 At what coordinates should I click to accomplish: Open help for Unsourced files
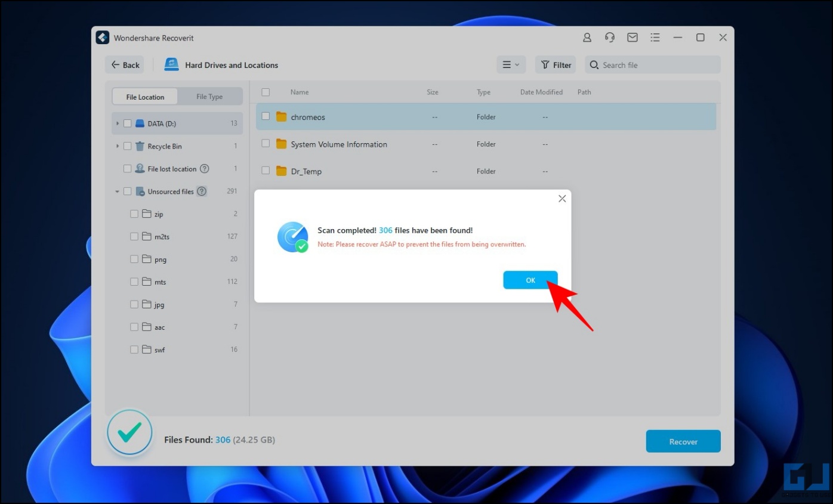coord(202,191)
